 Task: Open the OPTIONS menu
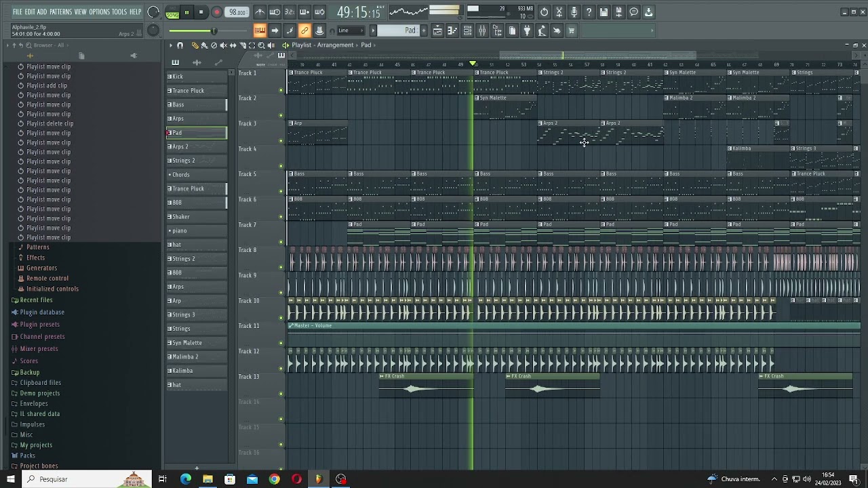click(x=99, y=12)
